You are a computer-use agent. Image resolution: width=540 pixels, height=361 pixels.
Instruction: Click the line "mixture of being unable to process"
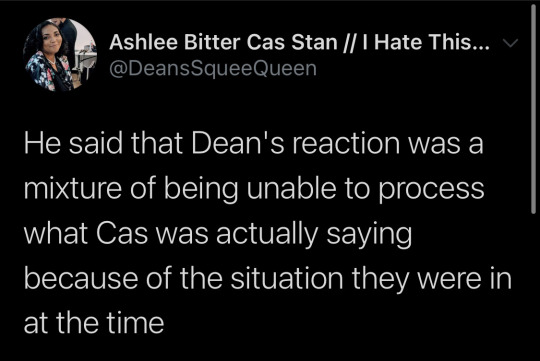coord(254,189)
